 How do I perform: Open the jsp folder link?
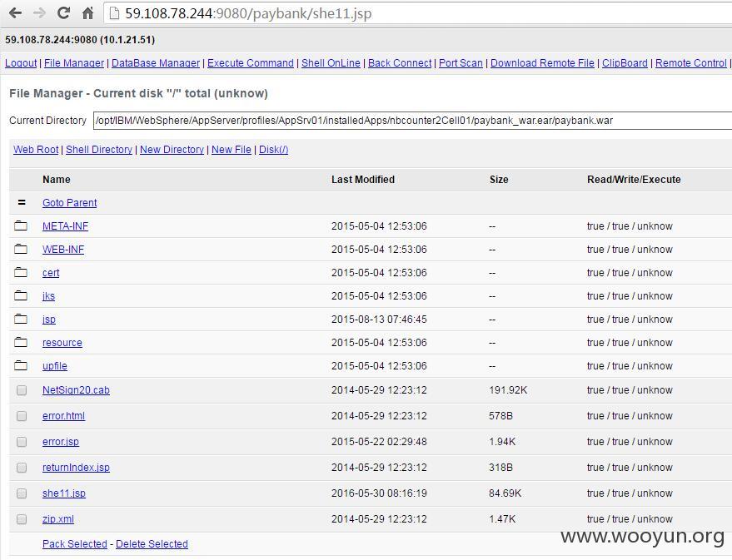49,320
